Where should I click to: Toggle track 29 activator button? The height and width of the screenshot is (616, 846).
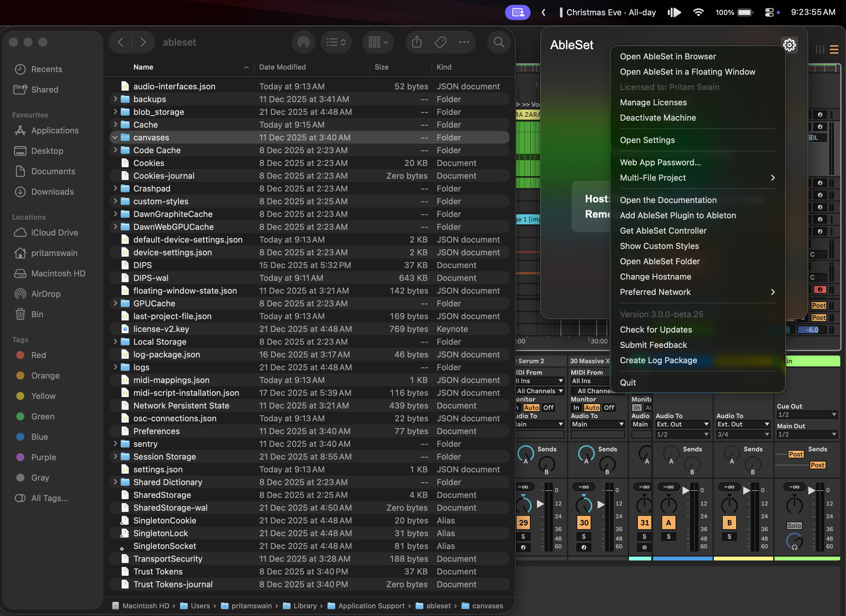[523, 522]
